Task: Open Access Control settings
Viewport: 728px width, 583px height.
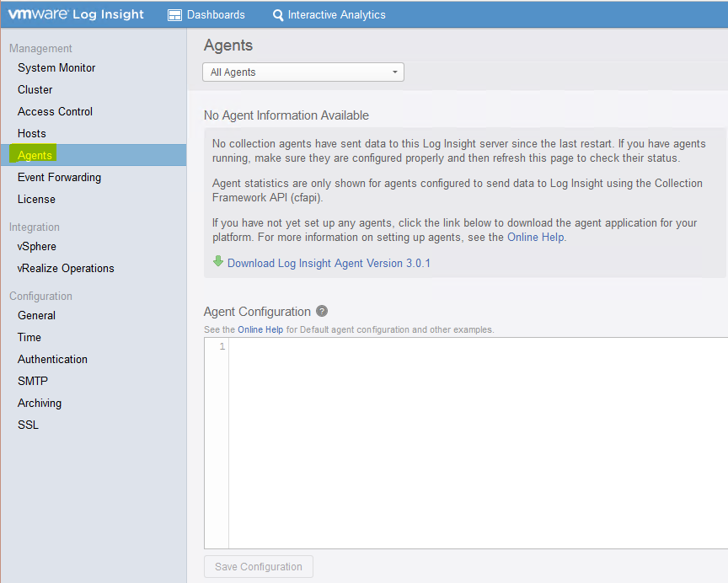Action: 55,111
